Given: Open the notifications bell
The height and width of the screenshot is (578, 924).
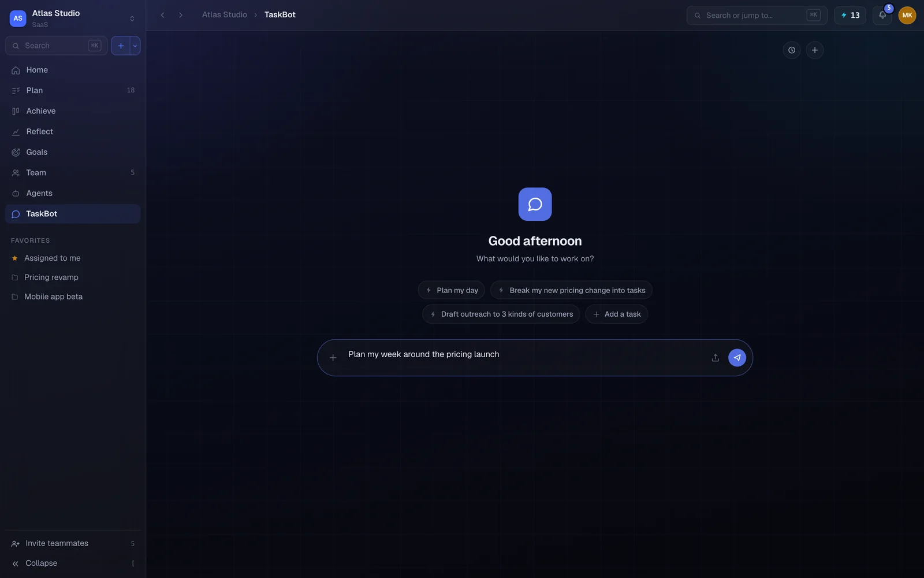Looking at the screenshot, I should tap(882, 15).
